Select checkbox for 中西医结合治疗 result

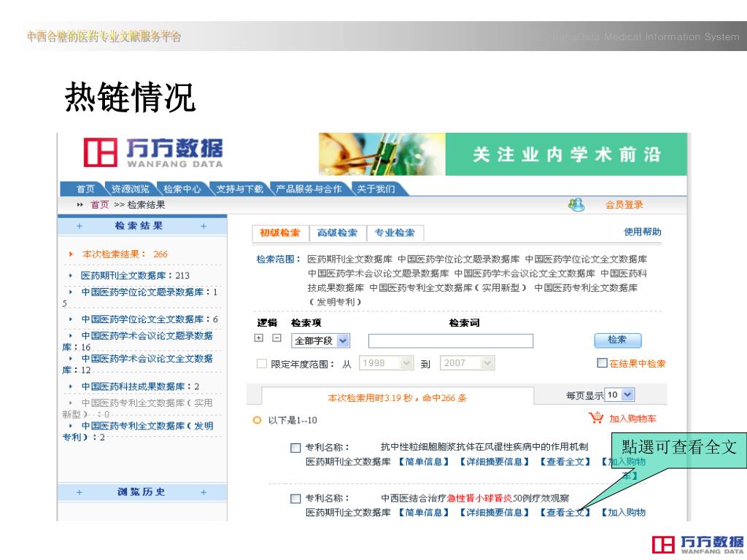(295, 499)
